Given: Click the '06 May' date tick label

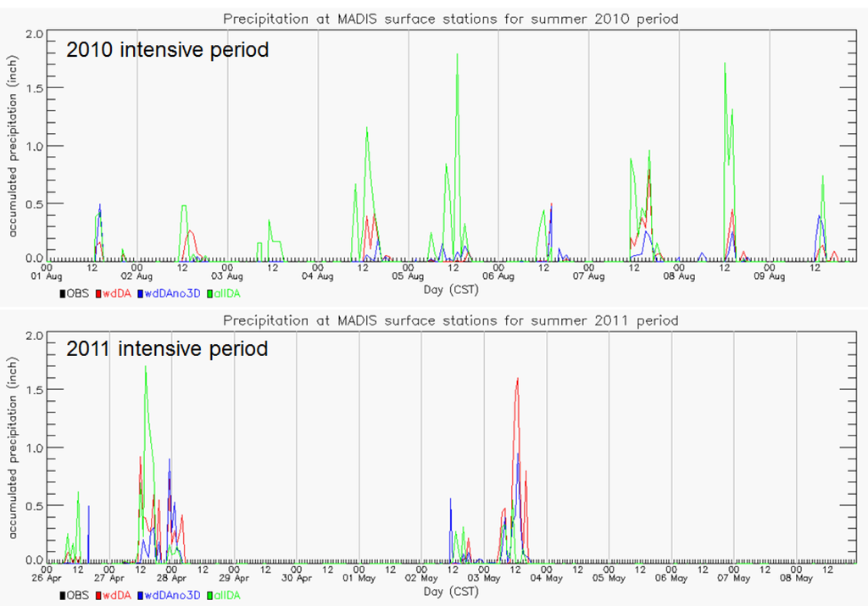Looking at the screenshot, I should click(x=671, y=578).
